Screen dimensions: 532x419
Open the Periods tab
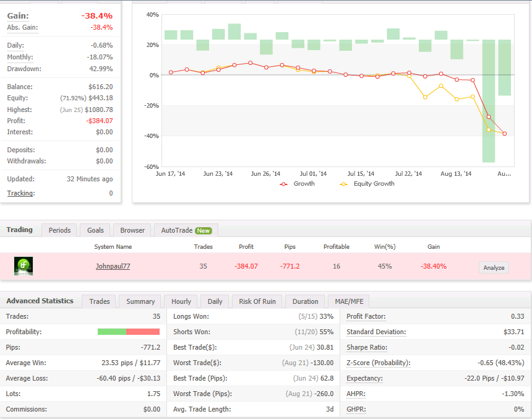click(x=59, y=230)
